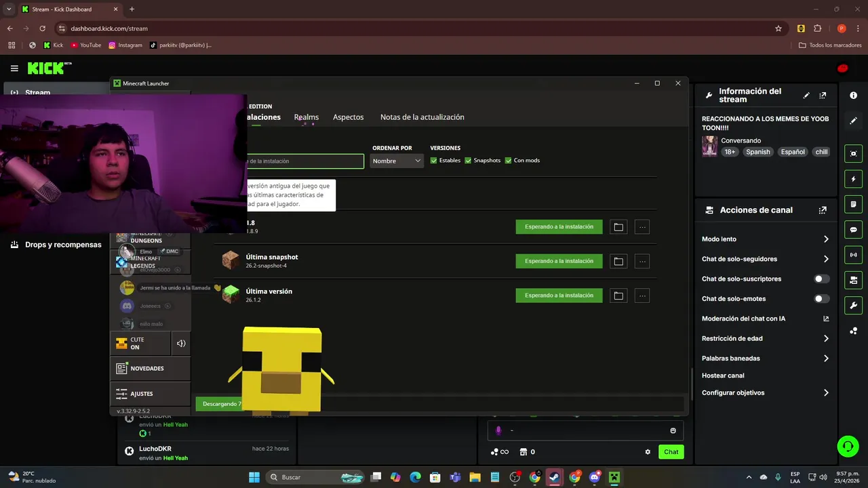Send message with the green Chat button
This screenshot has width=868, height=488.
click(671, 452)
